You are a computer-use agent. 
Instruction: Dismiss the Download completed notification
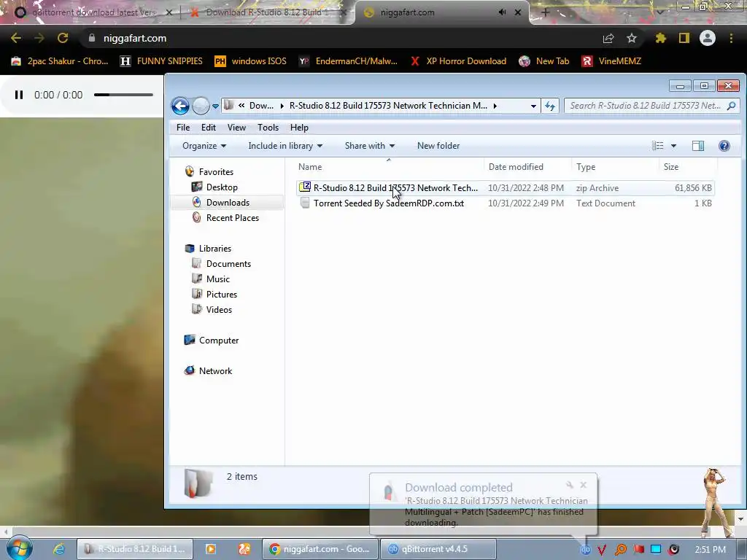click(x=583, y=485)
